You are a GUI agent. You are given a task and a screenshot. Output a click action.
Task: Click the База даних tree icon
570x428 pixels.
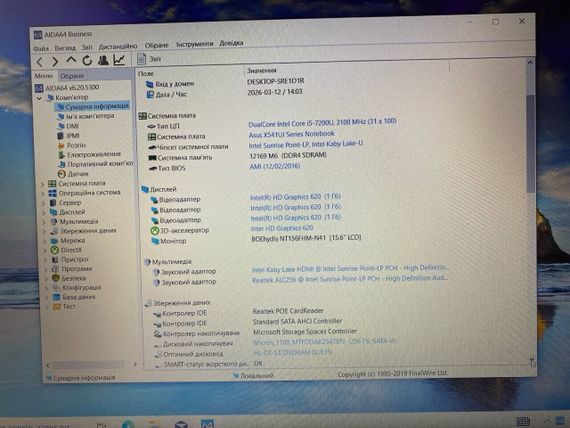click(x=56, y=297)
